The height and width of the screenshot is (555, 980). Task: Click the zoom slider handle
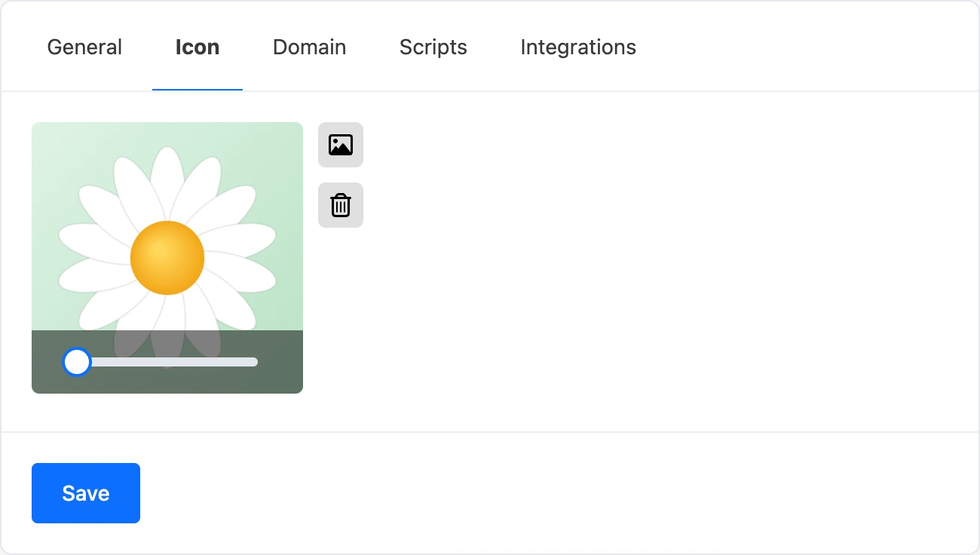(76, 362)
